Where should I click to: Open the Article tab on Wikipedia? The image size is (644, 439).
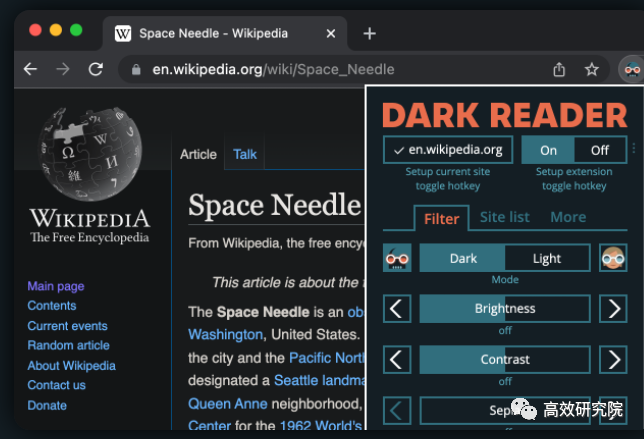[x=198, y=154]
